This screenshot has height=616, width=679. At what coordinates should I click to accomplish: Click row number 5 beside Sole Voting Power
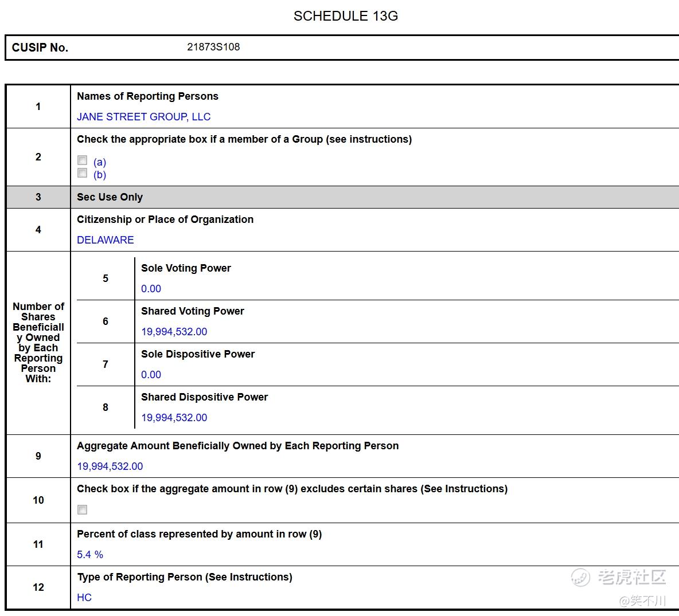coord(105,278)
